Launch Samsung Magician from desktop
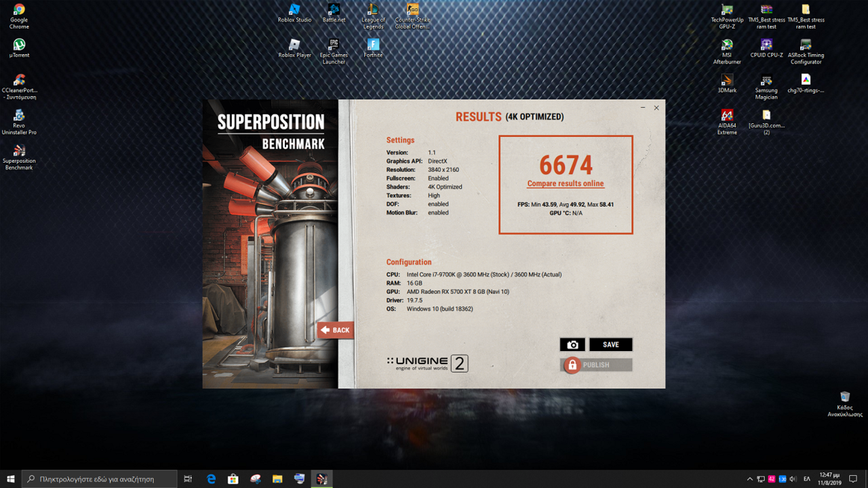Screen dimensions: 868x488 click(766, 87)
